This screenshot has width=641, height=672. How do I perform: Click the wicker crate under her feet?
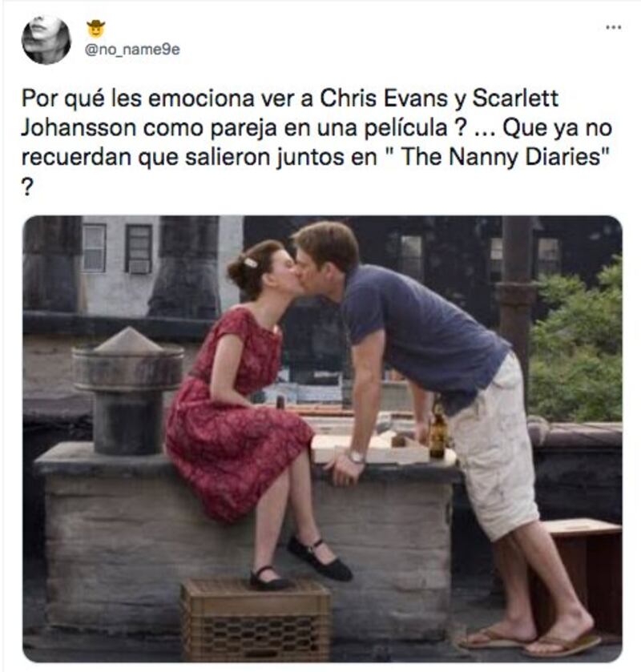256,620
